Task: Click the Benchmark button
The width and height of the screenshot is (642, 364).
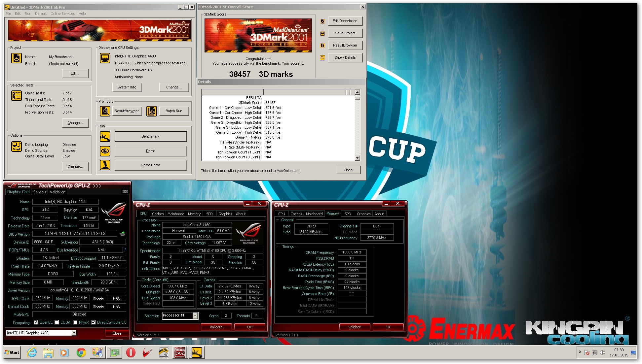Action: tap(151, 137)
